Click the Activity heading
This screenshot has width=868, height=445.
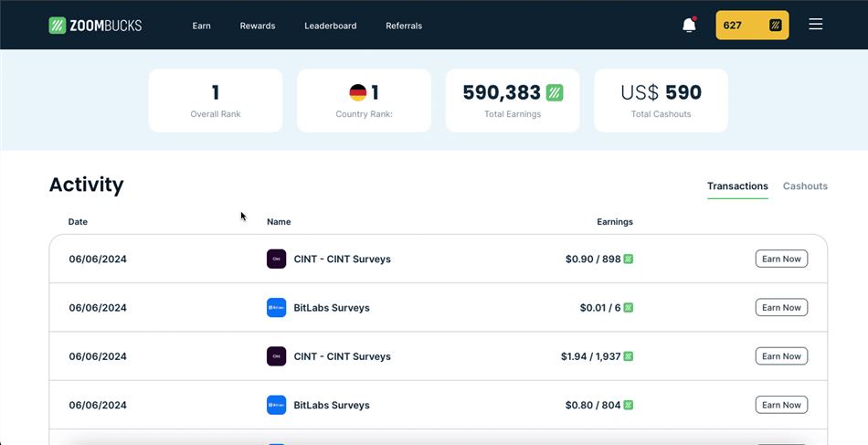point(87,185)
